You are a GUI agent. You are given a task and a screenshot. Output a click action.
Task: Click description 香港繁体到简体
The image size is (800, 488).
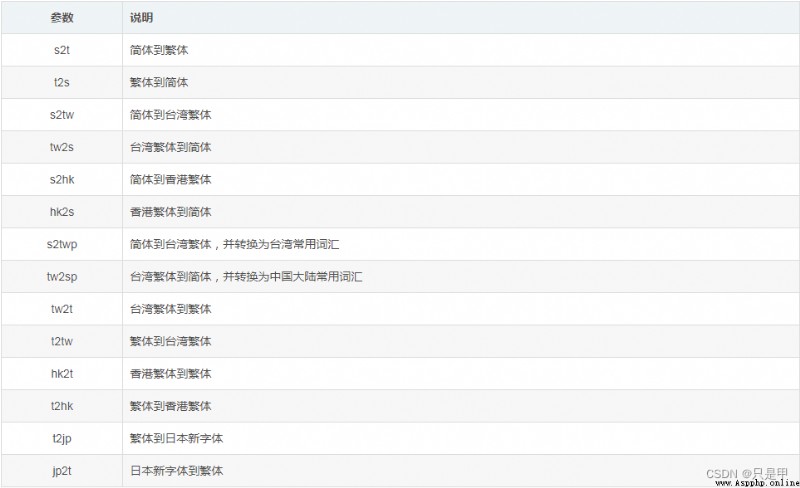pyautogui.click(x=170, y=212)
